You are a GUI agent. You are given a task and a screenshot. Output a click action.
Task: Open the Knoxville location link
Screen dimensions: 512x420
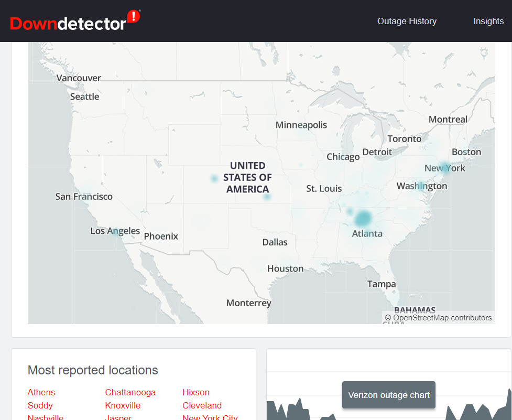point(123,405)
